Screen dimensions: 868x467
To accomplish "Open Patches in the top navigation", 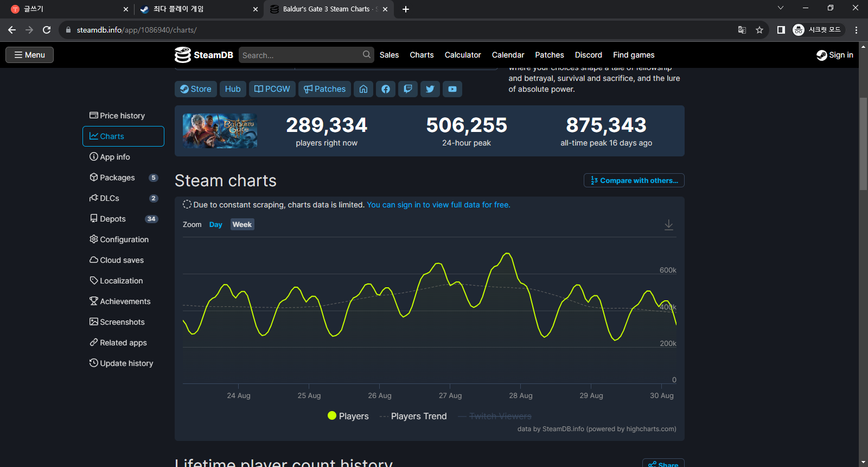I will [550, 55].
